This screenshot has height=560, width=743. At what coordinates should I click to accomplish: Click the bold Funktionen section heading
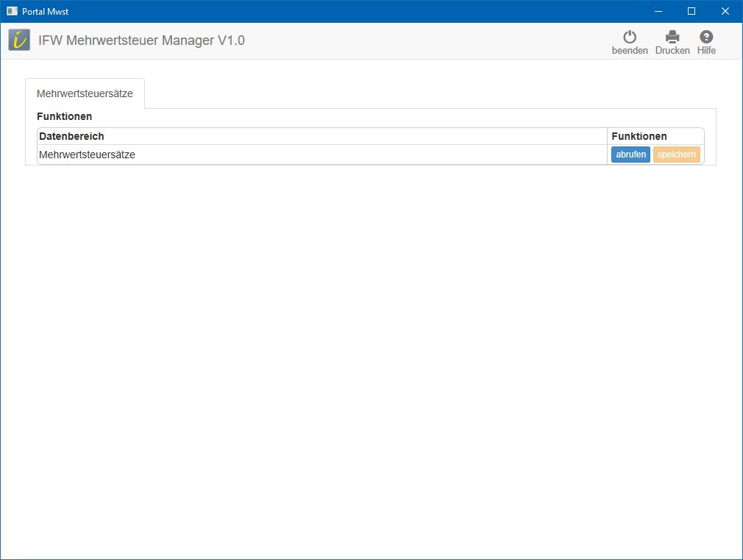click(x=64, y=116)
